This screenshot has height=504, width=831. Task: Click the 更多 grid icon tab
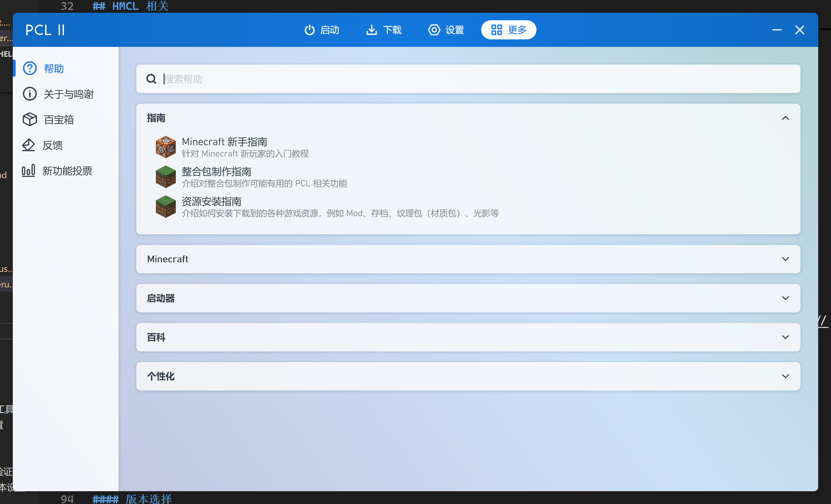pyautogui.click(x=497, y=30)
